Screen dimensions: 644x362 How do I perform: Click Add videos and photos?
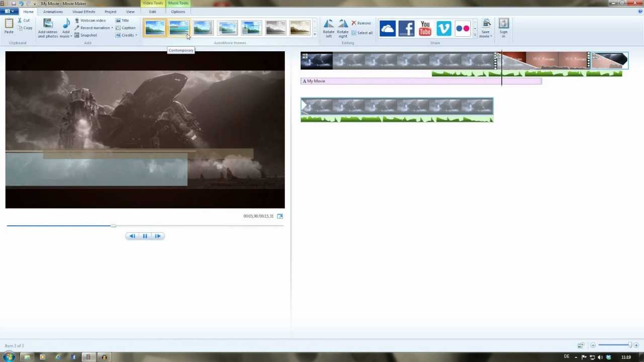click(x=48, y=28)
